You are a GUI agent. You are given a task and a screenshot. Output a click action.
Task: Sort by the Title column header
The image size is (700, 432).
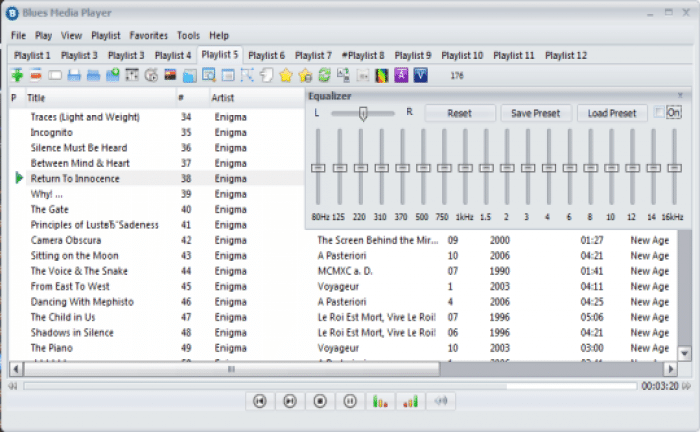[x=100, y=98]
